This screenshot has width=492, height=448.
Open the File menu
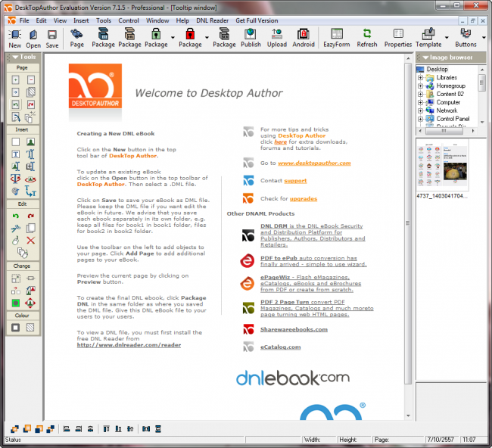point(24,20)
